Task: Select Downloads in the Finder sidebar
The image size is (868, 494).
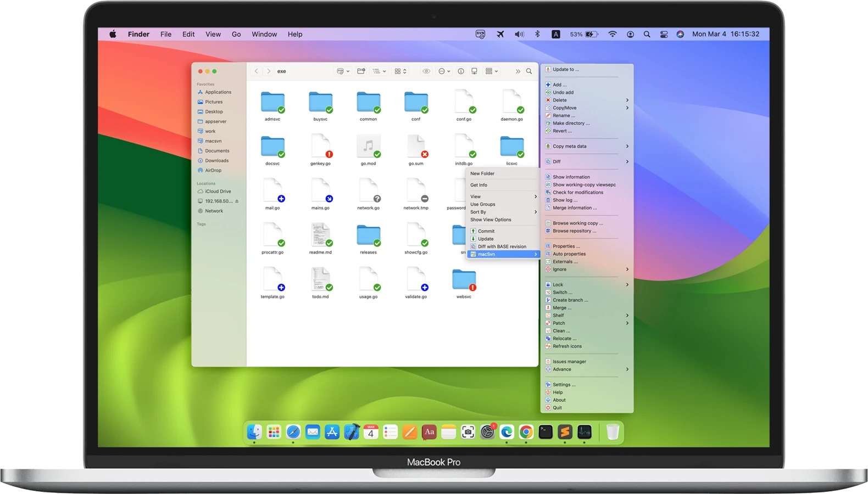Action: coord(216,161)
